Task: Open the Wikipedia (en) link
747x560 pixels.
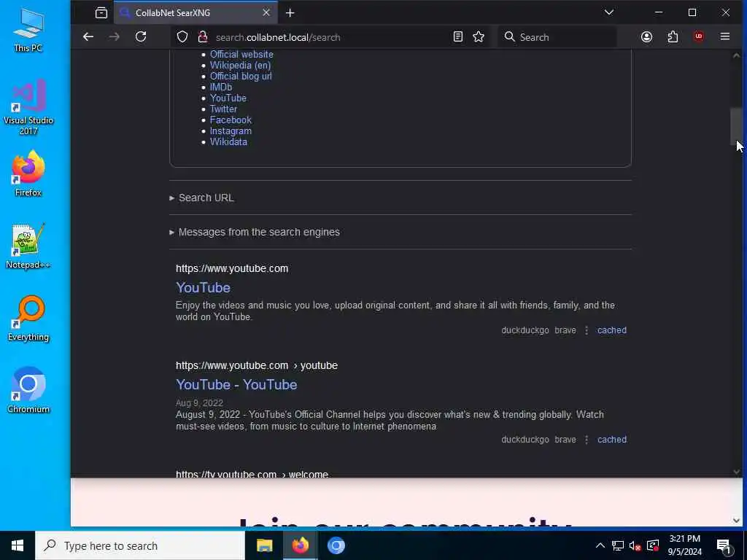Action: coord(240,65)
